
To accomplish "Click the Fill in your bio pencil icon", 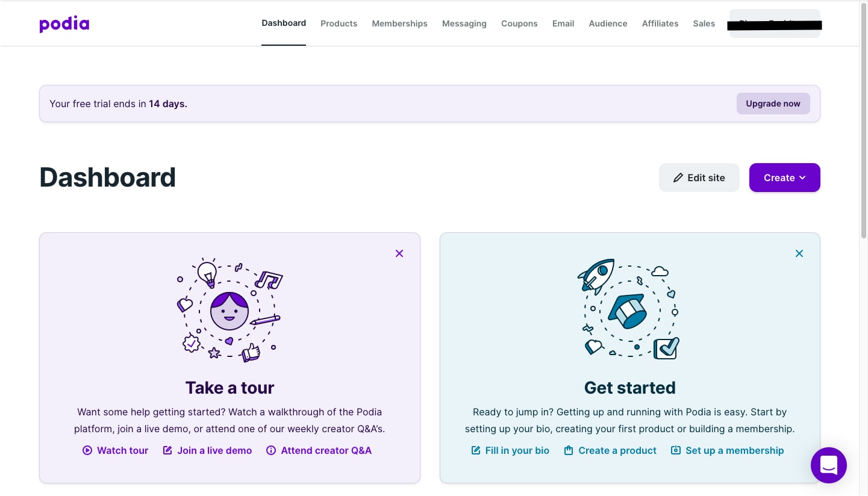I will 475,450.
